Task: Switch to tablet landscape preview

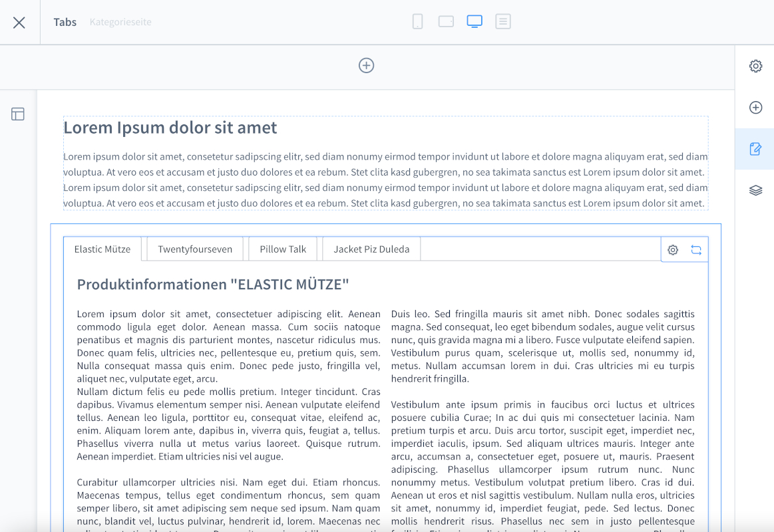Action: [x=446, y=22]
